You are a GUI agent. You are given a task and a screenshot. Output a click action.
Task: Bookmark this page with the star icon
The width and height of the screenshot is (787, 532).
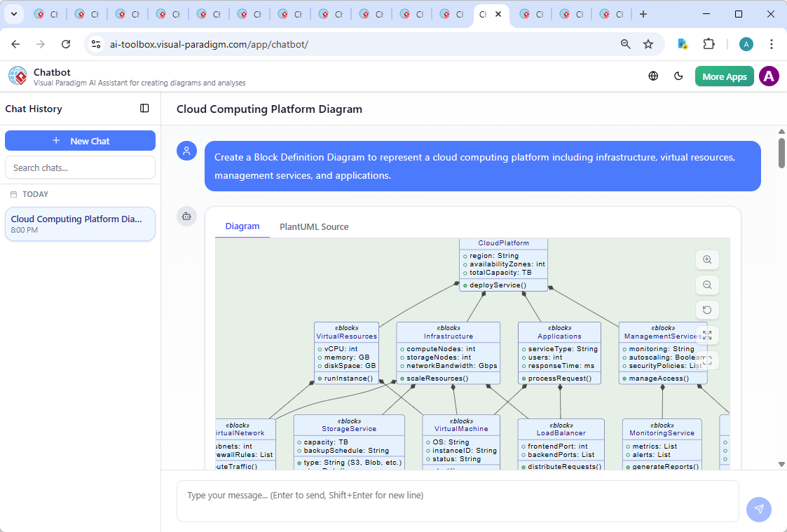click(648, 44)
